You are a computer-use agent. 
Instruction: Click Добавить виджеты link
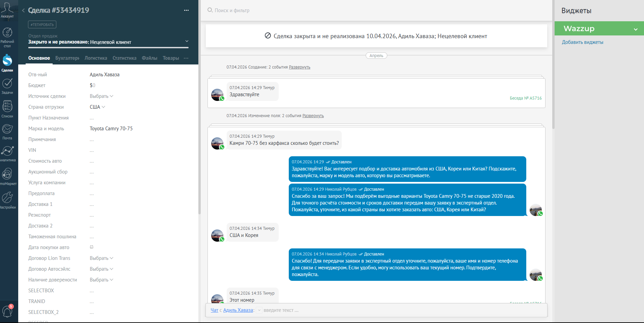point(583,42)
